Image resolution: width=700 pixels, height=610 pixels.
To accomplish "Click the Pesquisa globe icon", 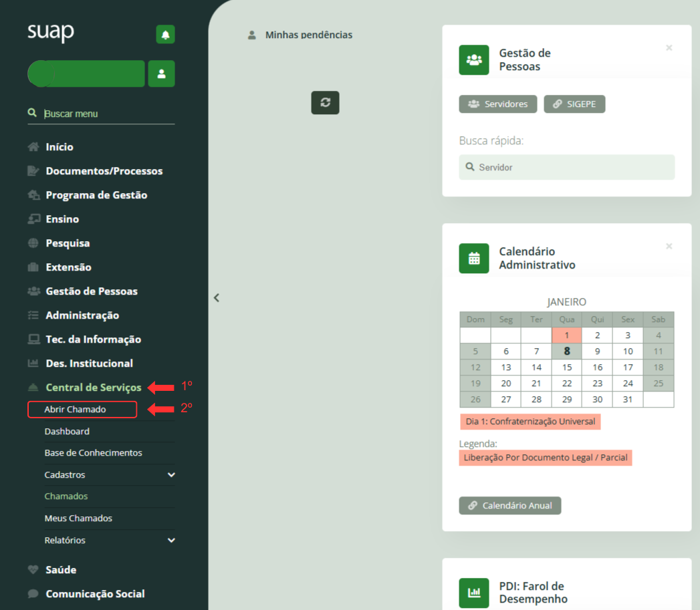I will pyautogui.click(x=32, y=243).
